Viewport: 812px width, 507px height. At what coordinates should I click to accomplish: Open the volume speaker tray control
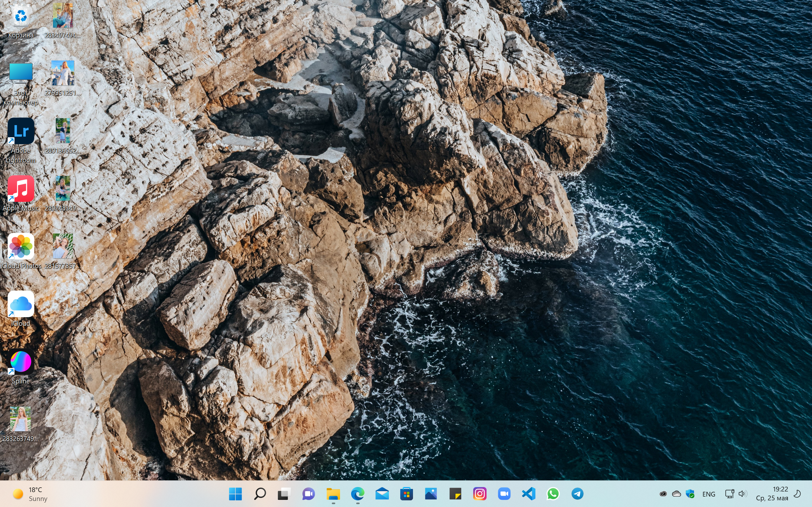[742, 494]
